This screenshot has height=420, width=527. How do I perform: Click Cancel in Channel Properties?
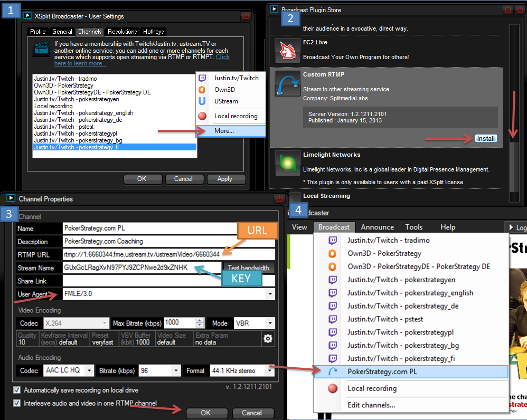[x=252, y=413]
